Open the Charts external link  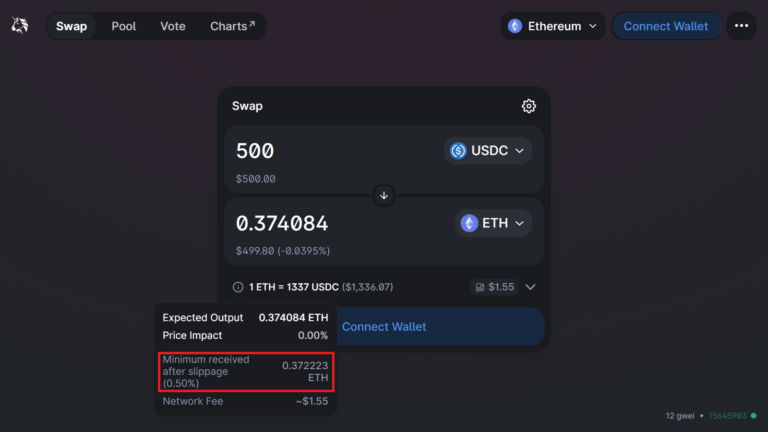(233, 26)
